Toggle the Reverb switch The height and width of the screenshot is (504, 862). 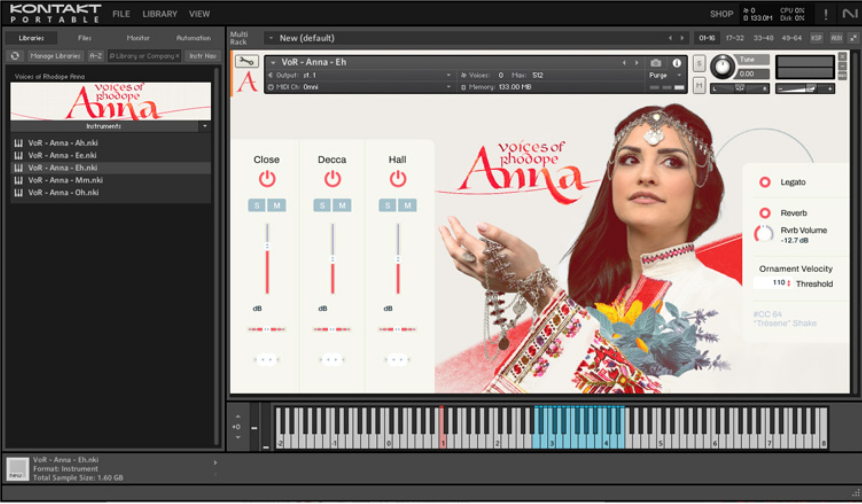[x=765, y=213]
